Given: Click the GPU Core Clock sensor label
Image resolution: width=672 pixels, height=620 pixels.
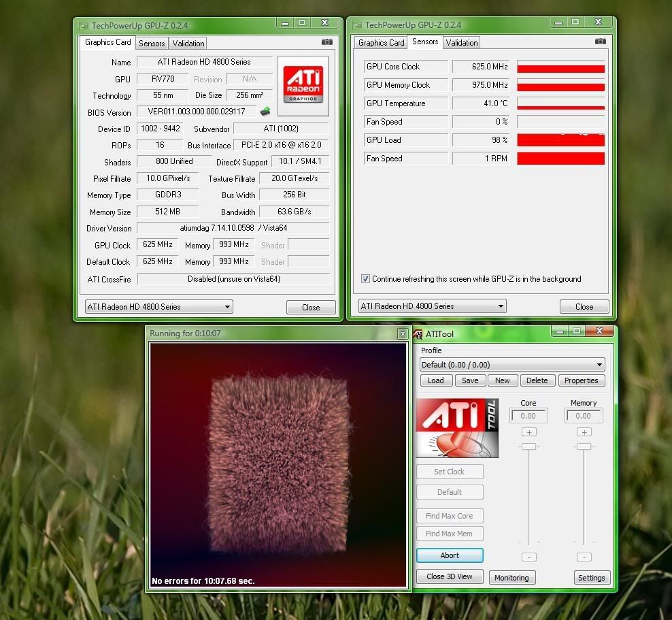Looking at the screenshot, I should pyautogui.click(x=405, y=67).
